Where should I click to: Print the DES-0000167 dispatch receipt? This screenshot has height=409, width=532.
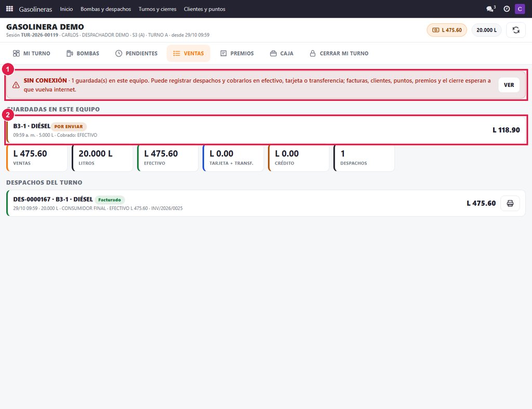510,203
